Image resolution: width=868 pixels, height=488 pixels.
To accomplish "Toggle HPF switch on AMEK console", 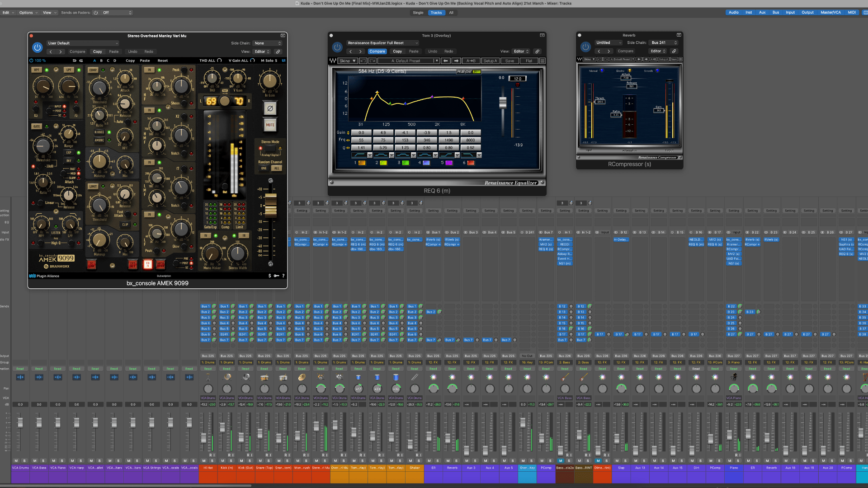I will [37, 70].
